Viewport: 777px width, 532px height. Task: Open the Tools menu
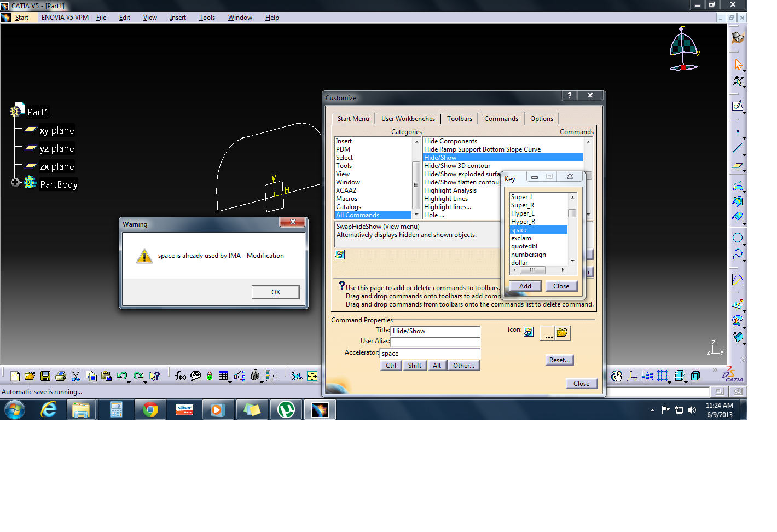coord(207,18)
